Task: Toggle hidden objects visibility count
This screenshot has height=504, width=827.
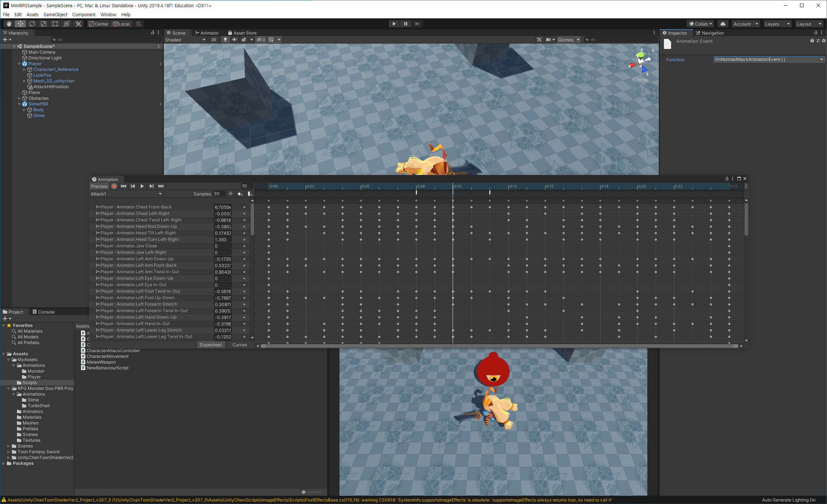Action: 261,40
